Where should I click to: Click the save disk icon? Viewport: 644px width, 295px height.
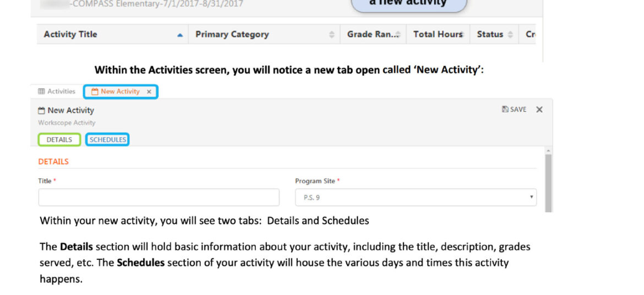(x=505, y=110)
